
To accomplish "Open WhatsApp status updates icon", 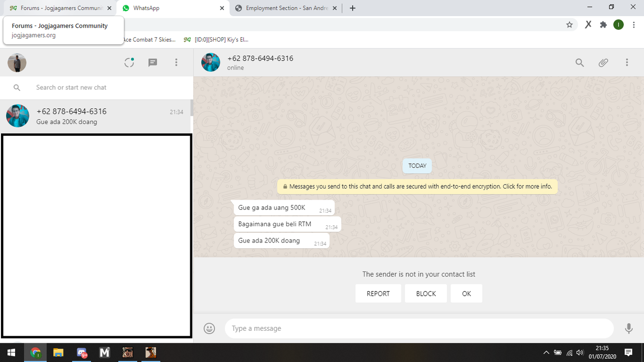I will point(129,62).
